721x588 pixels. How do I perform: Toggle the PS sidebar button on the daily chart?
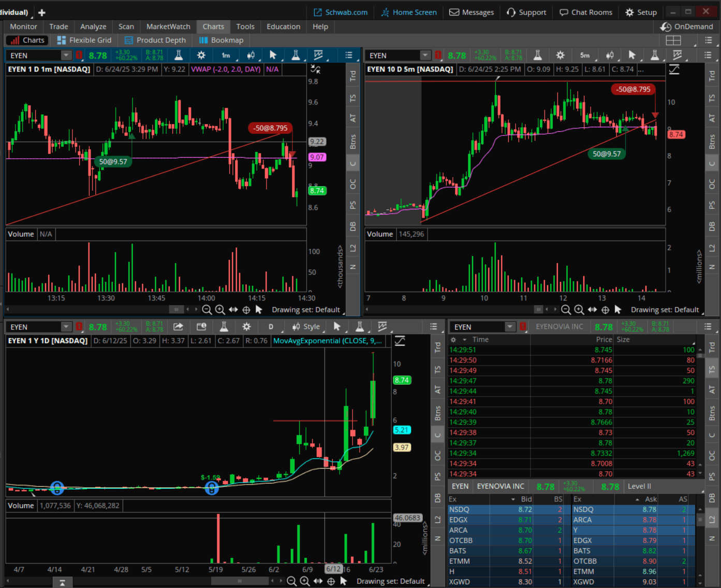[438, 476]
